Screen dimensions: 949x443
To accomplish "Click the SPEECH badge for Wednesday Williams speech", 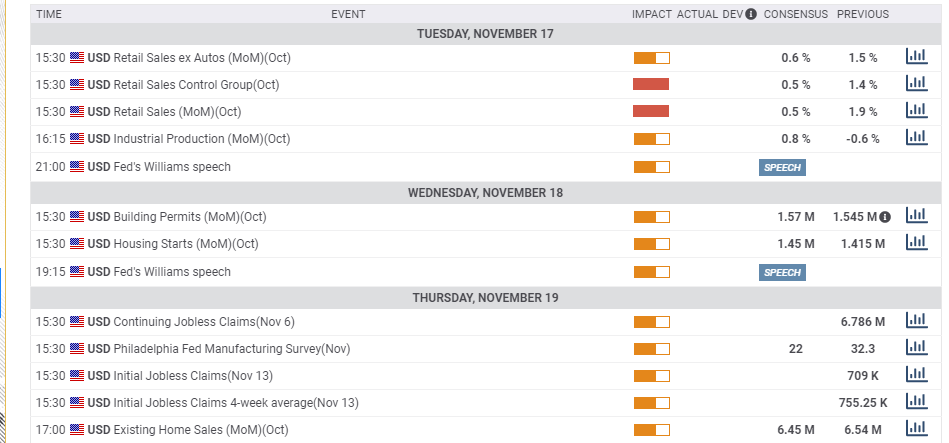I will [782, 272].
